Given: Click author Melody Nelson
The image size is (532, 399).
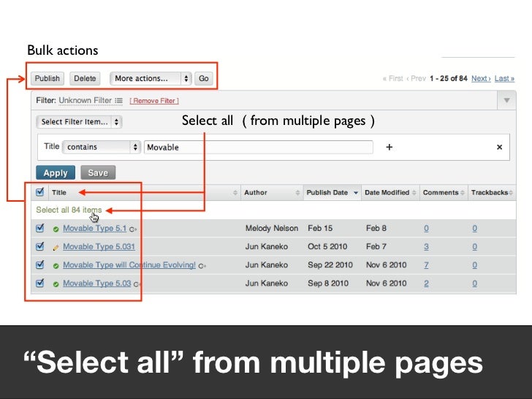Looking at the screenshot, I should [272, 228].
